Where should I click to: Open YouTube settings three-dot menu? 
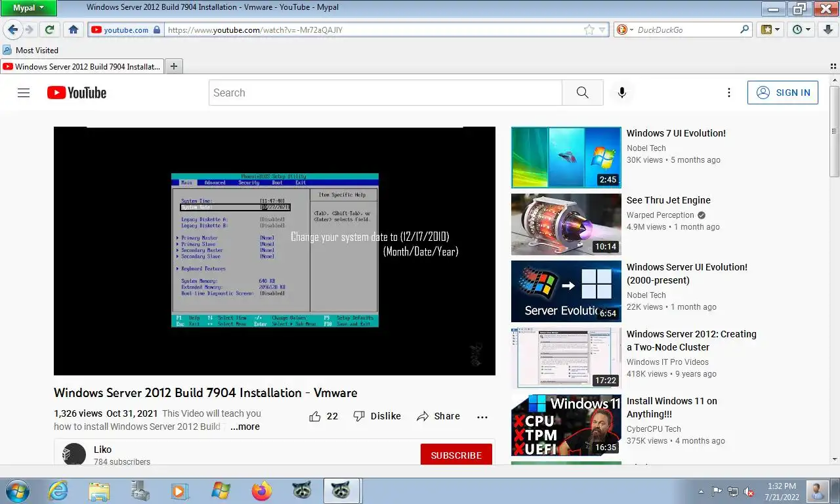[728, 93]
